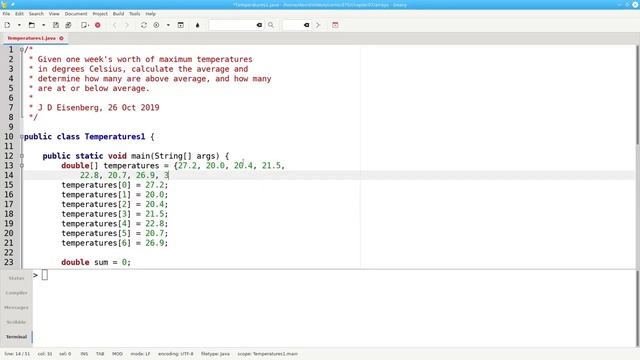The height and width of the screenshot is (360, 640).
Task: Save the current file via toolbar
Action: click(56, 25)
